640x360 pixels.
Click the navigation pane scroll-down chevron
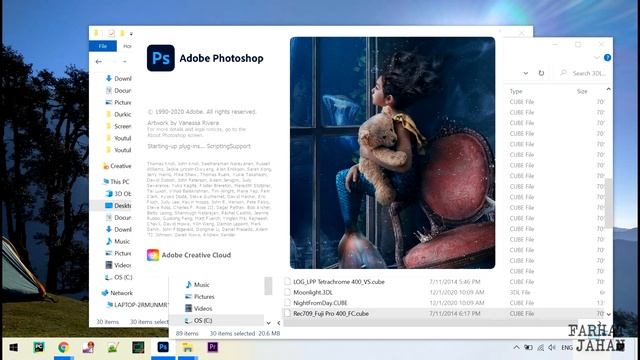[x=268, y=323]
